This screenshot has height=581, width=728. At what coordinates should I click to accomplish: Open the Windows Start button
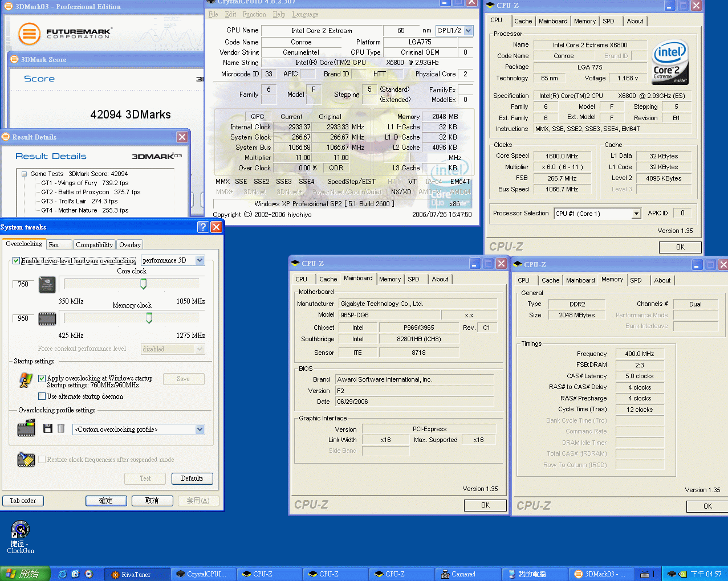coord(25,574)
